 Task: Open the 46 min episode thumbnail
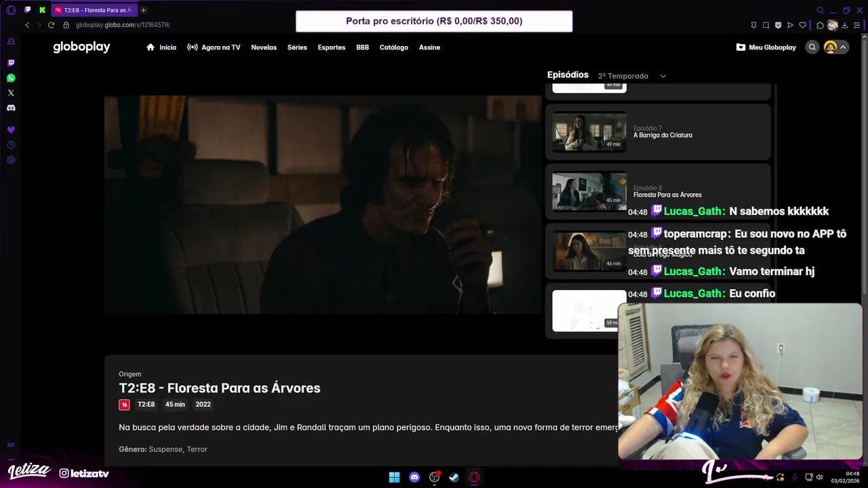589,251
